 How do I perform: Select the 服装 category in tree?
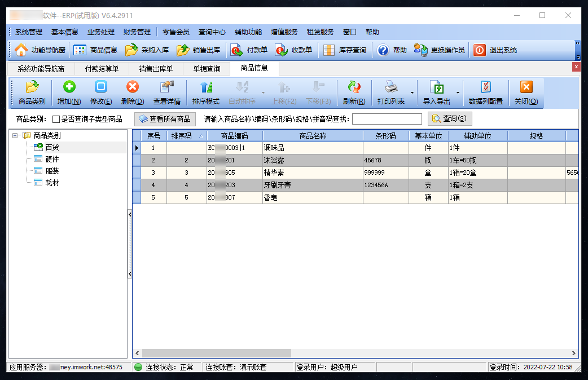pyautogui.click(x=52, y=171)
